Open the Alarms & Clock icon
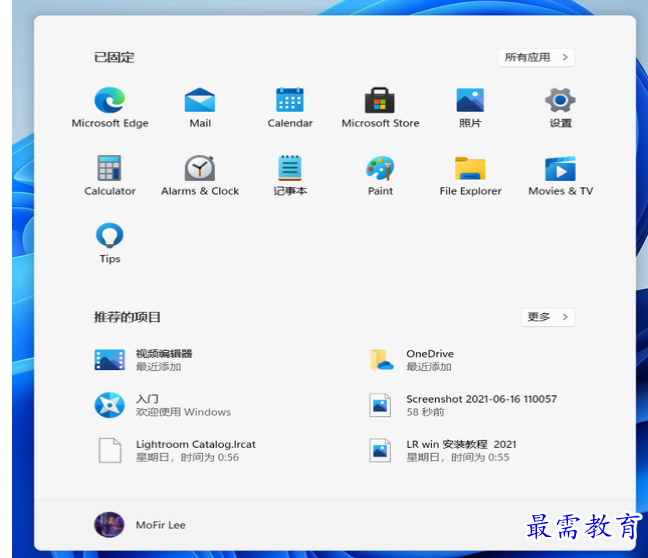This screenshot has height=558, width=648. click(200, 168)
